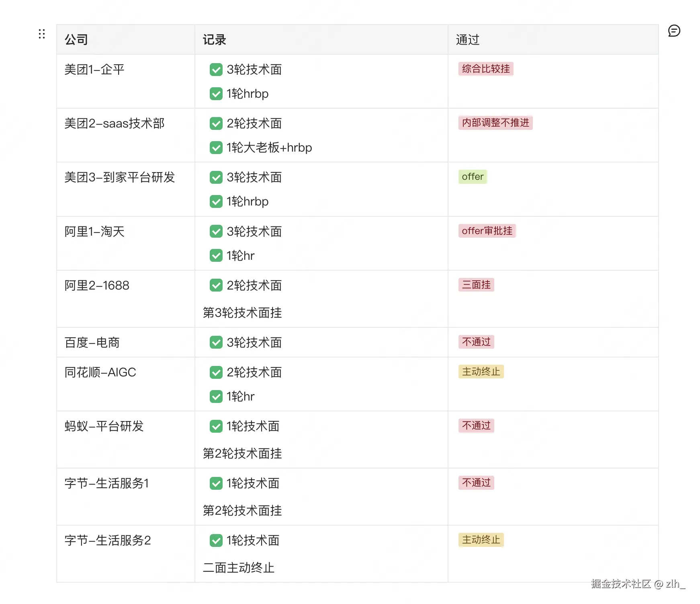
Task: Toggle 1轮hr checkbox for 阿里1-淘天
Action: [216, 255]
